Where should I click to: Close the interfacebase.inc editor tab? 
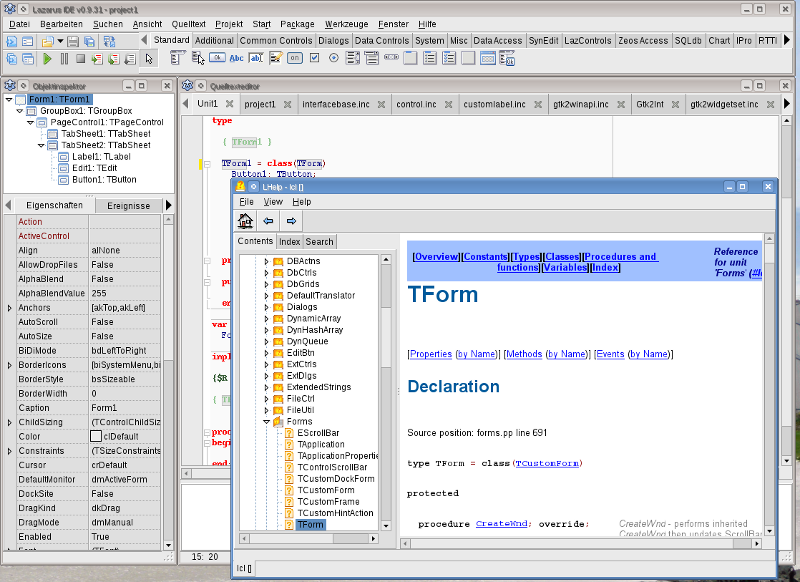(x=380, y=104)
